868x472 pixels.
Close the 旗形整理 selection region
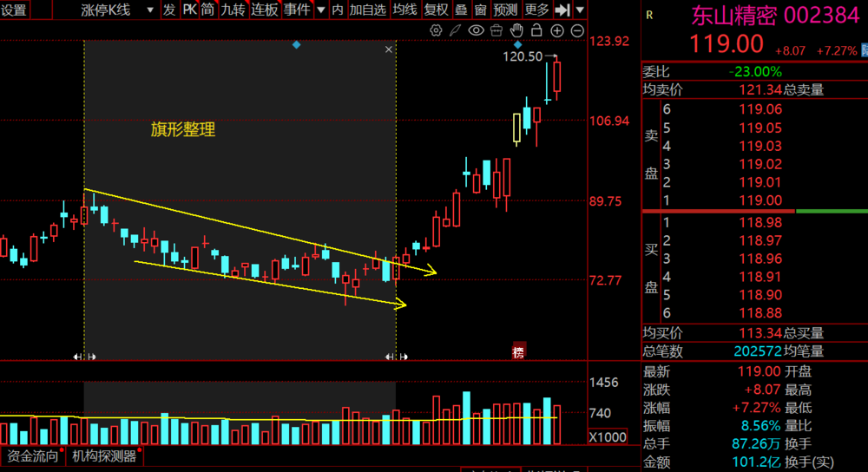[x=389, y=50]
